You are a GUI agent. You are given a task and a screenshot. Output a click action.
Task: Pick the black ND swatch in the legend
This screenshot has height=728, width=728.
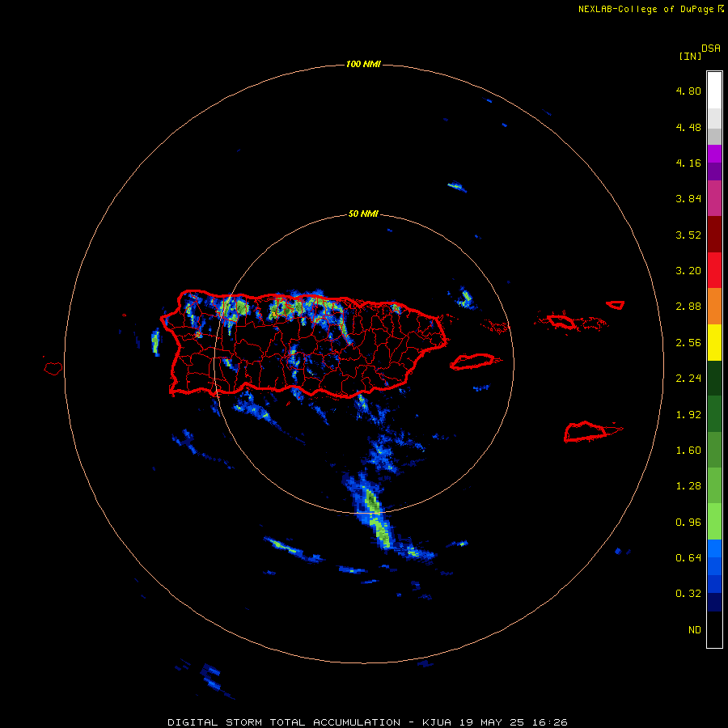pos(714,629)
